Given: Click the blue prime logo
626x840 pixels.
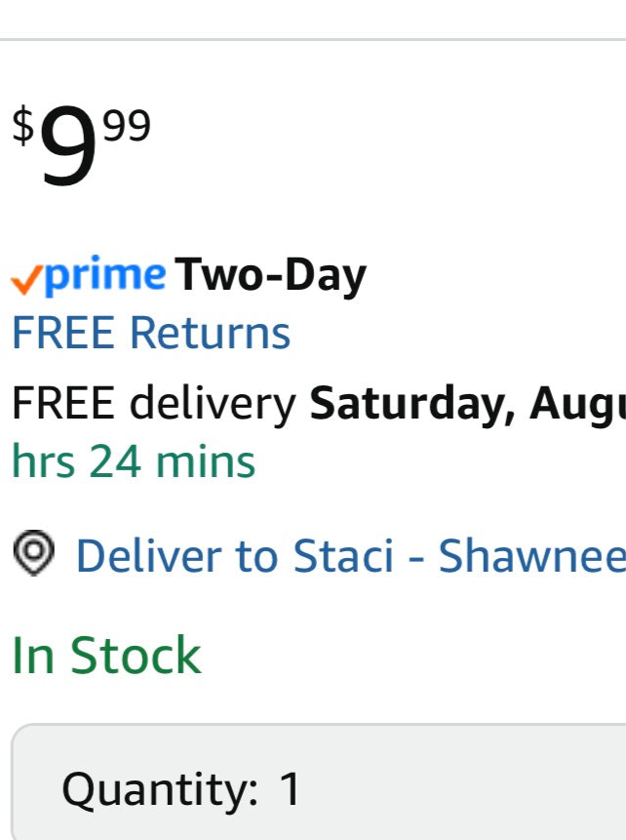Looking at the screenshot, I should coord(105,275).
